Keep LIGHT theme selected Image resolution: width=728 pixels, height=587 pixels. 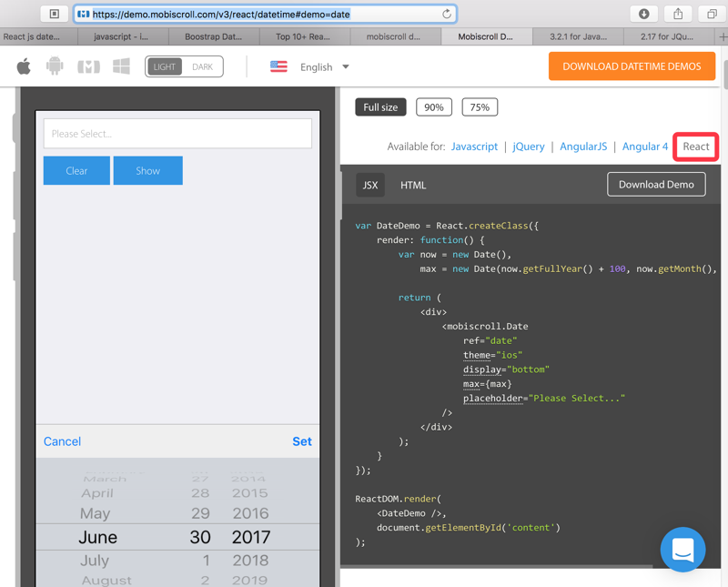point(163,66)
